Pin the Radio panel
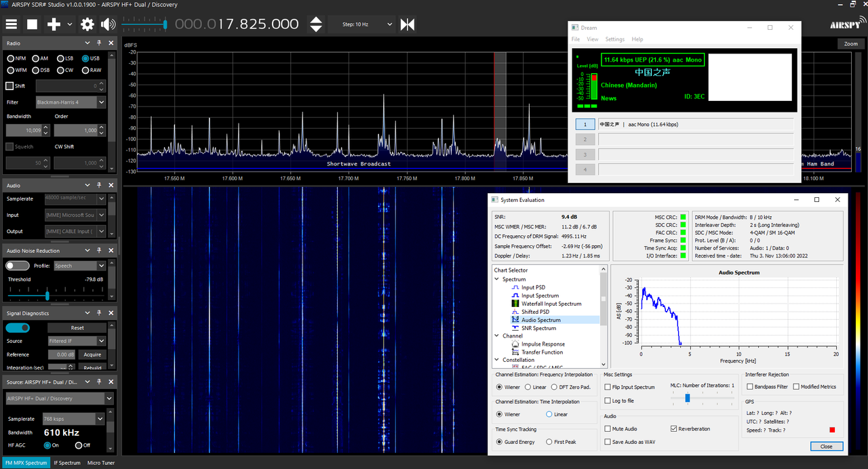Screen dimensions: 868x469 tap(99, 43)
